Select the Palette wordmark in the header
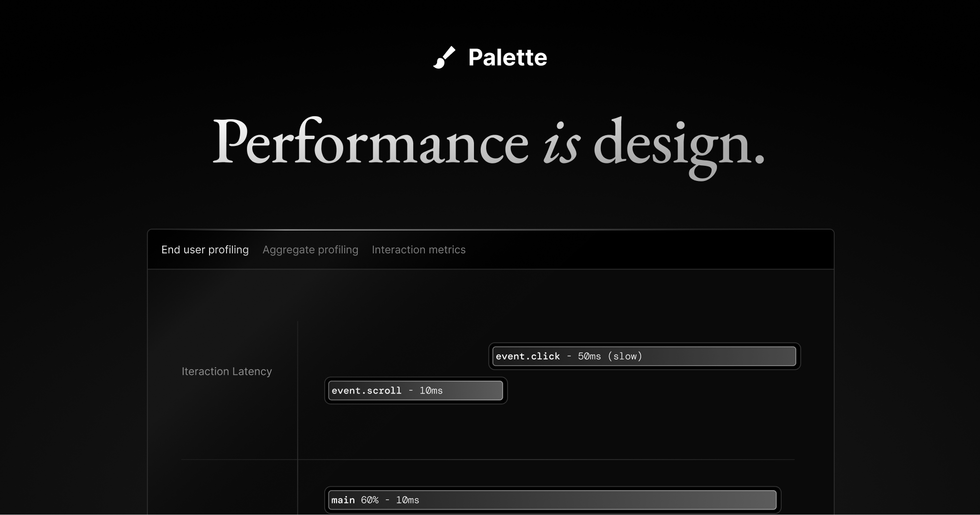This screenshot has width=980, height=515. click(x=507, y=58)
